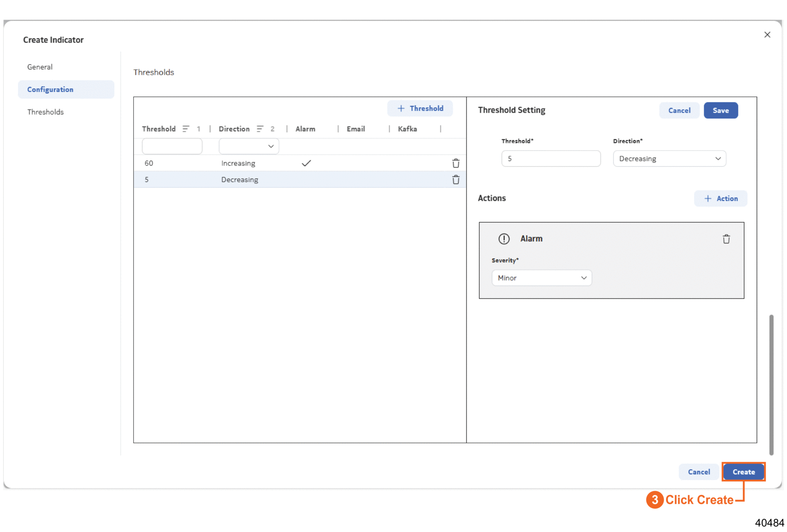This screenshot has width=787, height=532.
Task: Click the Alarm checkmark in row 60
Action: (x=306, y=163)
